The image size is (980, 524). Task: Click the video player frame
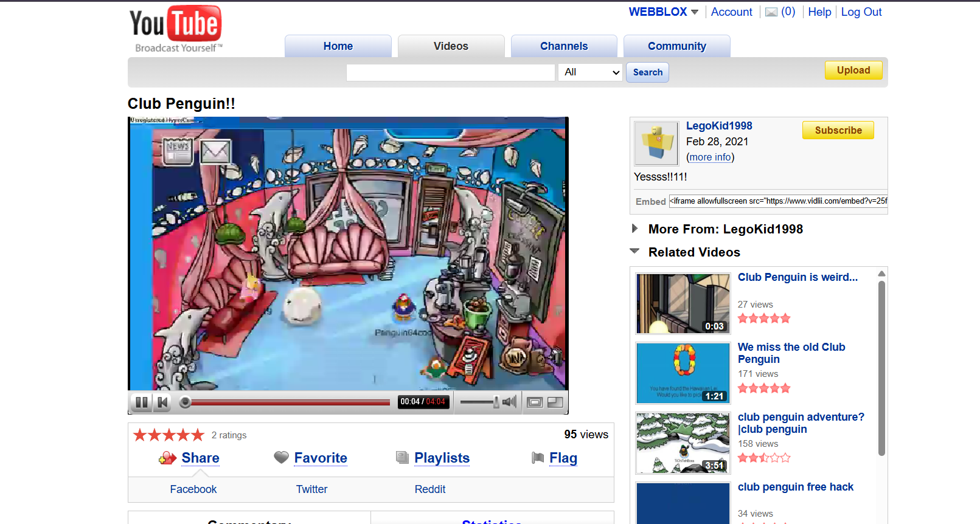(x=348, y=253)
